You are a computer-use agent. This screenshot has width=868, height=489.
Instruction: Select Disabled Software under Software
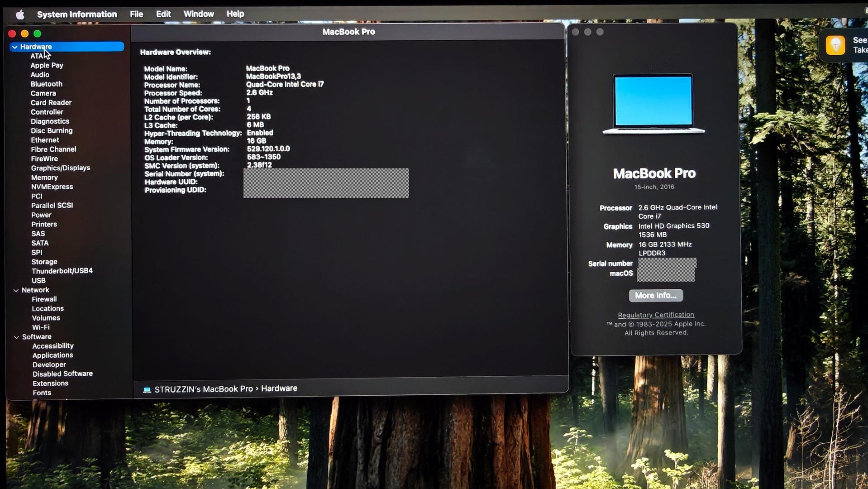62,374
